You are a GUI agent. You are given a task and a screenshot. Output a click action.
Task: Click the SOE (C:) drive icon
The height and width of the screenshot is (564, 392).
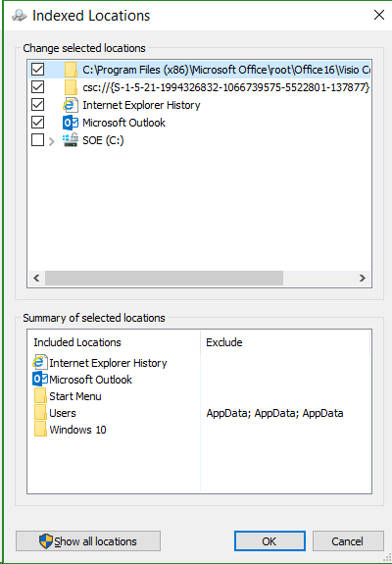(x=70, y=139)
